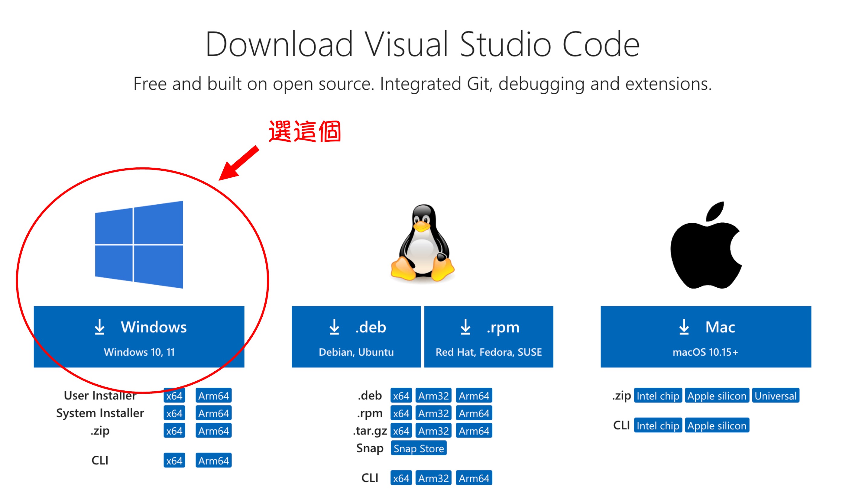Select Mac .zip Apple silicon download

pyautogui.click(x=717, y=396)
